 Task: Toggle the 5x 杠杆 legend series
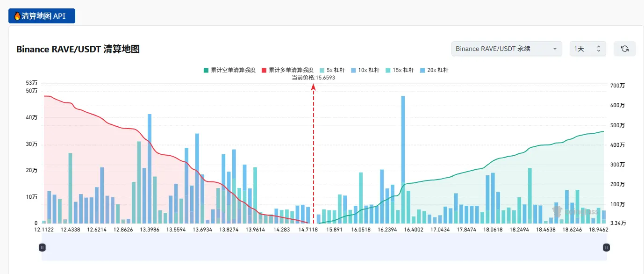coord(332,70)
